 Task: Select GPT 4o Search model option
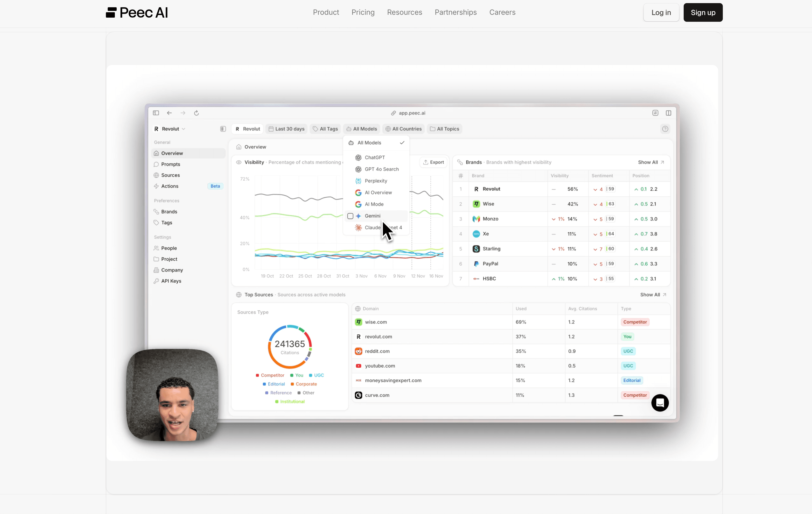376,169
